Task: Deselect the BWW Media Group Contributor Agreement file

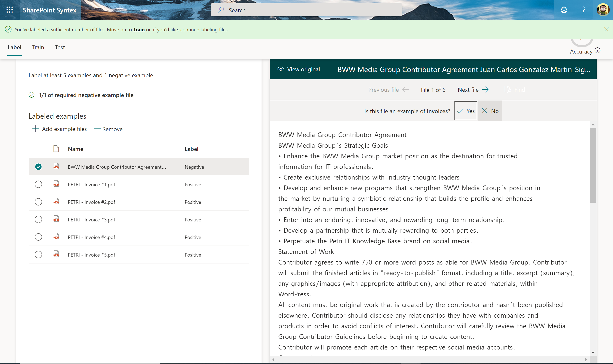Action: [38, 167]
